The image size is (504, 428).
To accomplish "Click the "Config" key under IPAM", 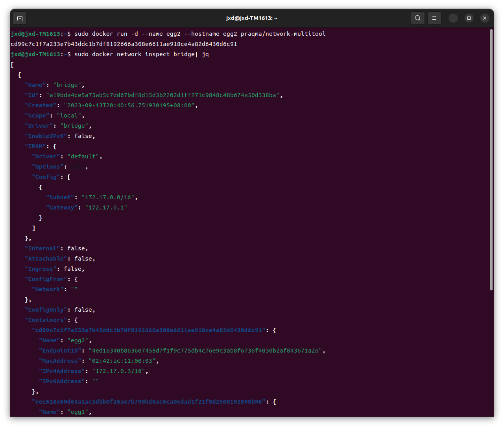I will pyautogui.click(x=46, y=177).
